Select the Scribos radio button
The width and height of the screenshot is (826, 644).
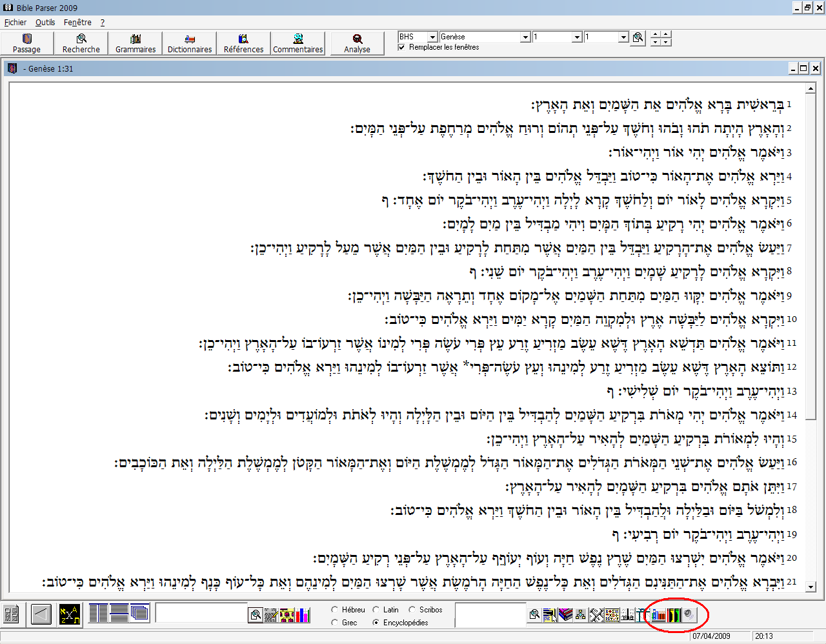tap(412, 610)
